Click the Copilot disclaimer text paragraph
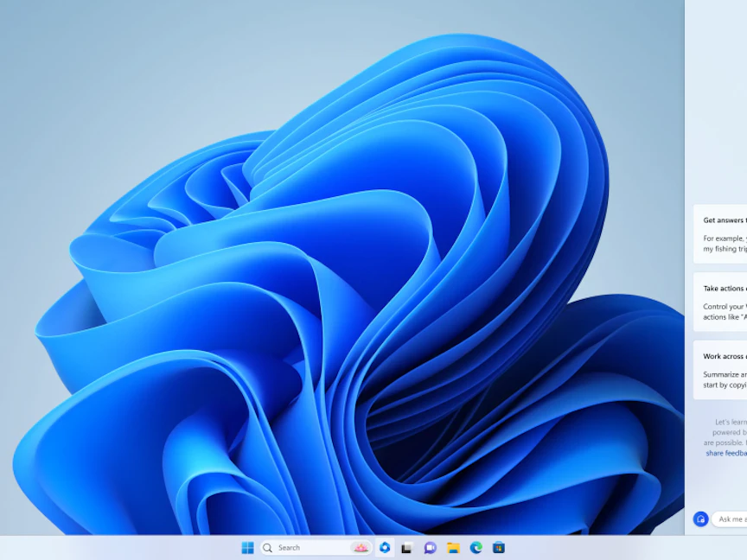Viewport: 747px width, 560px height. click(x=726, y=432)
